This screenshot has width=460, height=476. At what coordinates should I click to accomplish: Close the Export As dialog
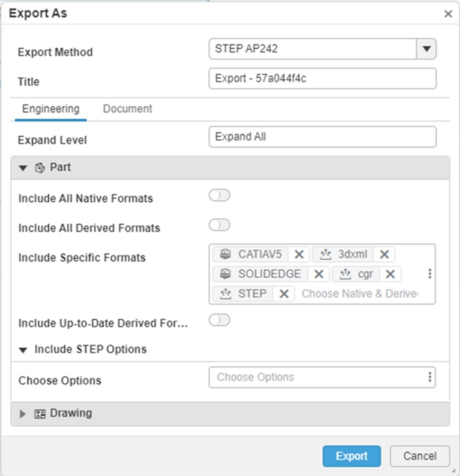(448, 13)
